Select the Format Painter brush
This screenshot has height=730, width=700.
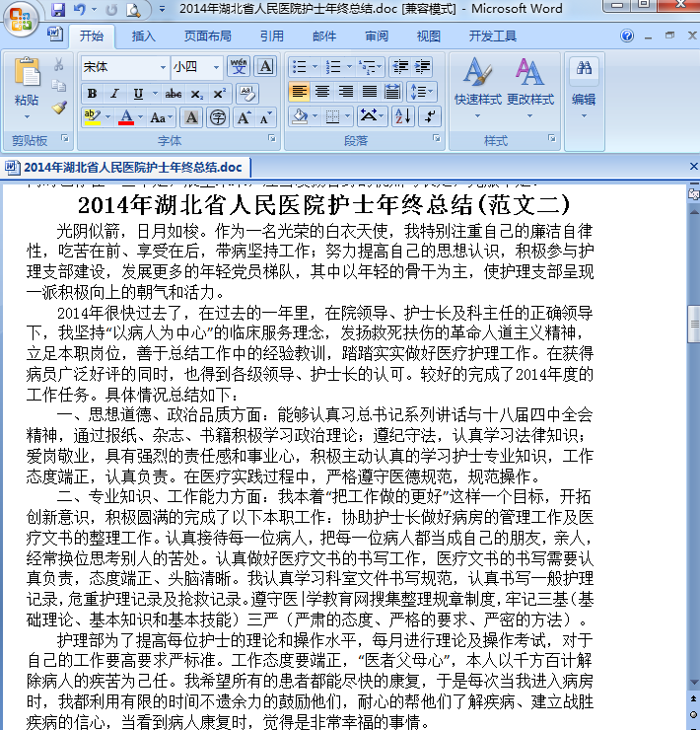(58, 108)
